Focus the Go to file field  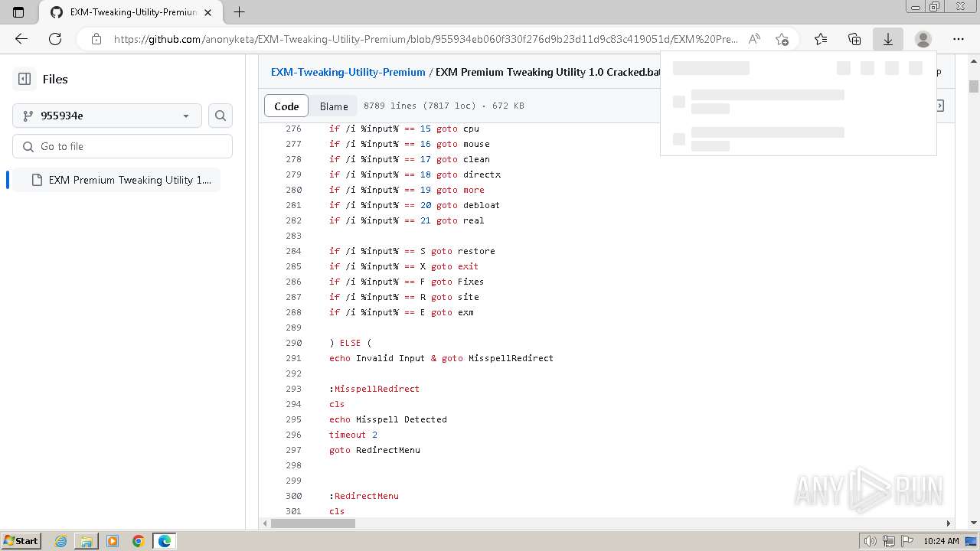pos(122,146)
